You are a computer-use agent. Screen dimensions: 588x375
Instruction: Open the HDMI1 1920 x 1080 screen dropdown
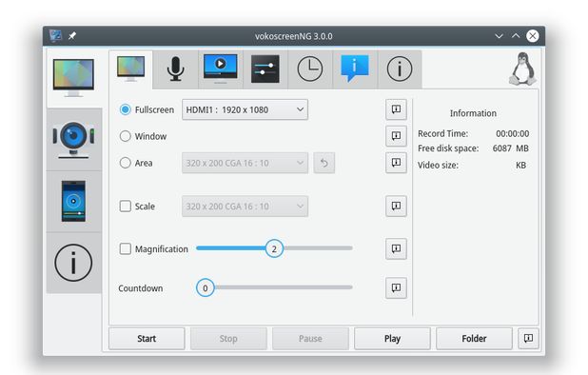click(x=245, y=109)
